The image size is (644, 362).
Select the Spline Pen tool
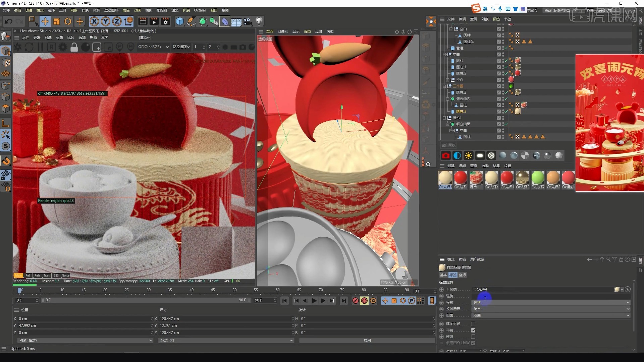(191, 21)
